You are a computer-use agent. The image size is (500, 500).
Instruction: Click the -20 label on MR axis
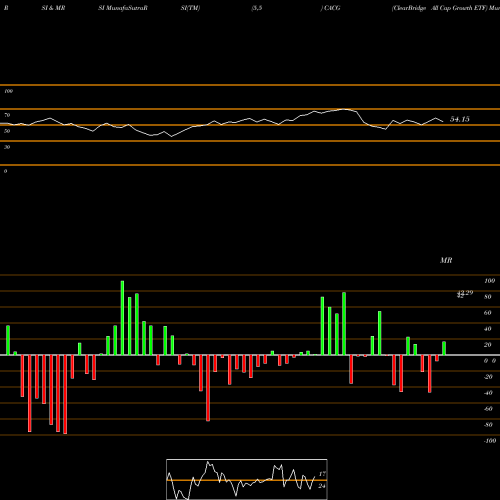488,377
